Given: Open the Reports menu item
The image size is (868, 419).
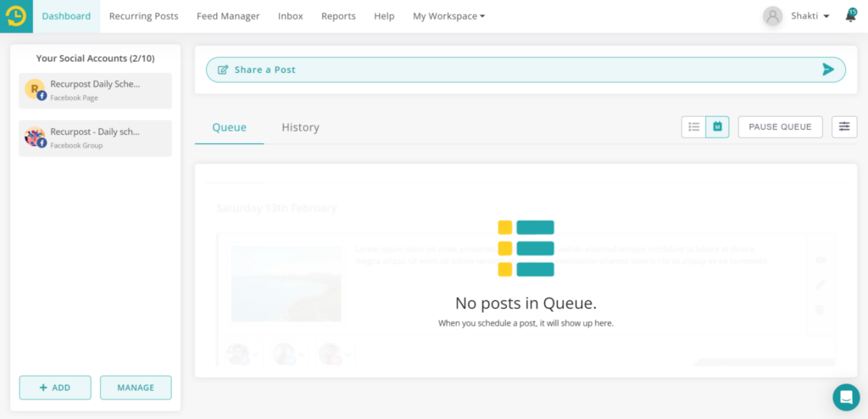Looking at the screenshot, I should tap(338, 16).
